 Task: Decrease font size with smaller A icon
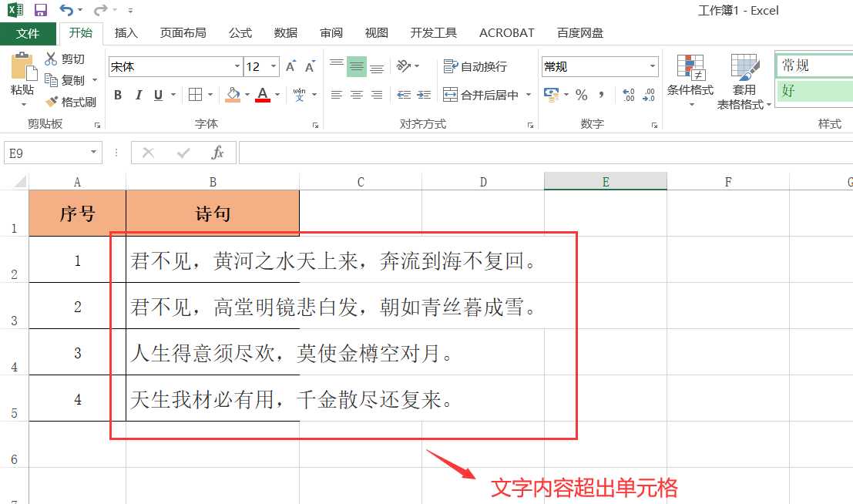[310, 66]
